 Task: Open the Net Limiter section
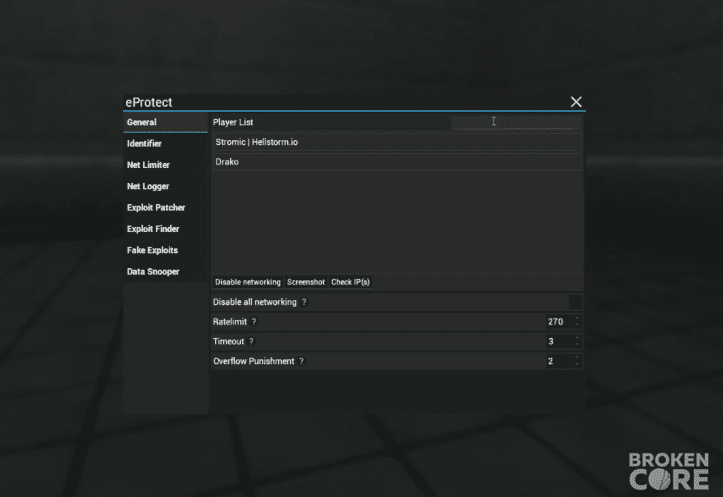[x=165, y=165]
